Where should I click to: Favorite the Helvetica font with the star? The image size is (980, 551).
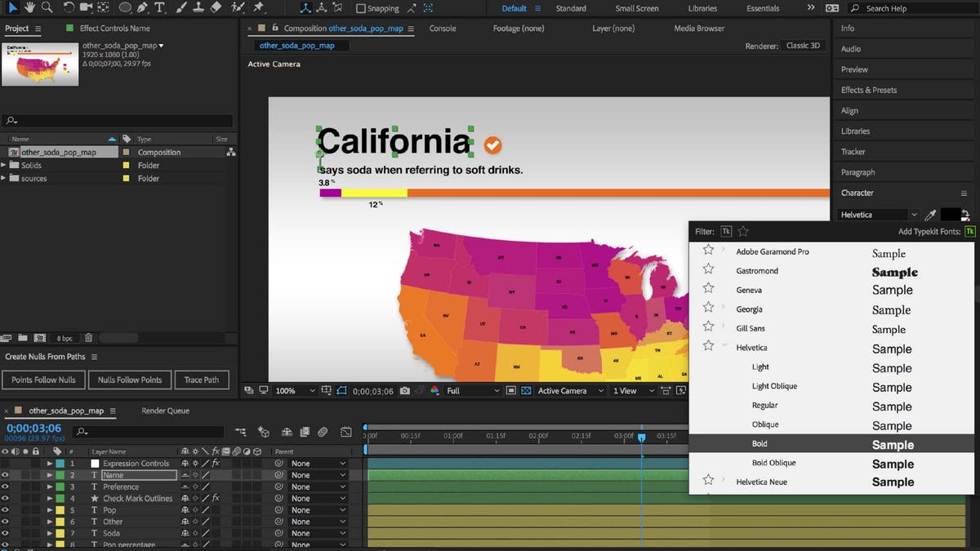[707, 347]
